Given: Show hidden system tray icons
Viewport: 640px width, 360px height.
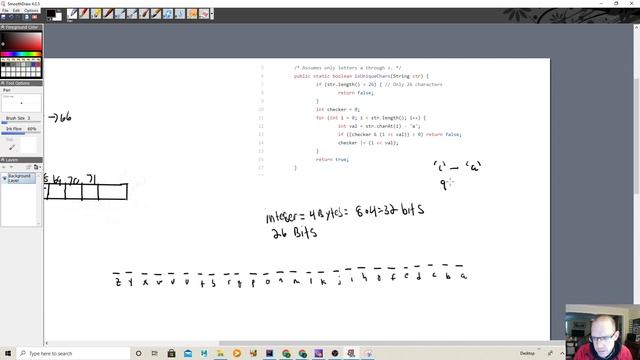Looking at the screenshot, I should point(562,353).
